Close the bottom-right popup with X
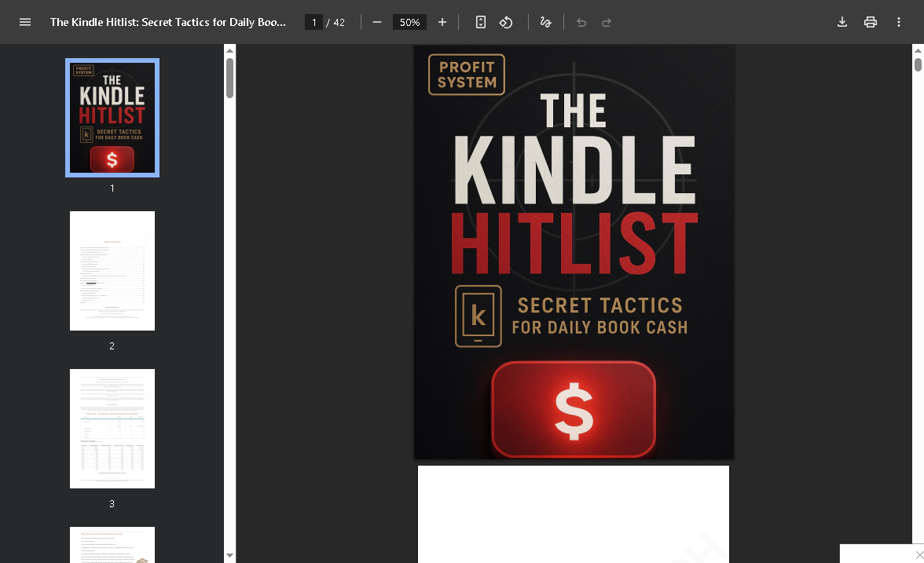Image resolution: width=924 pixels, height=563 pixels. 919,555
